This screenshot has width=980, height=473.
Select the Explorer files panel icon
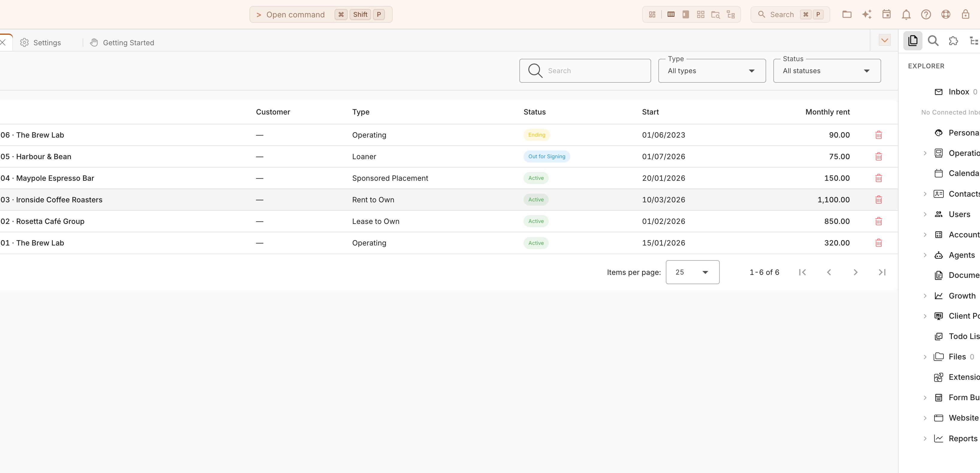(x=913, y=41)
